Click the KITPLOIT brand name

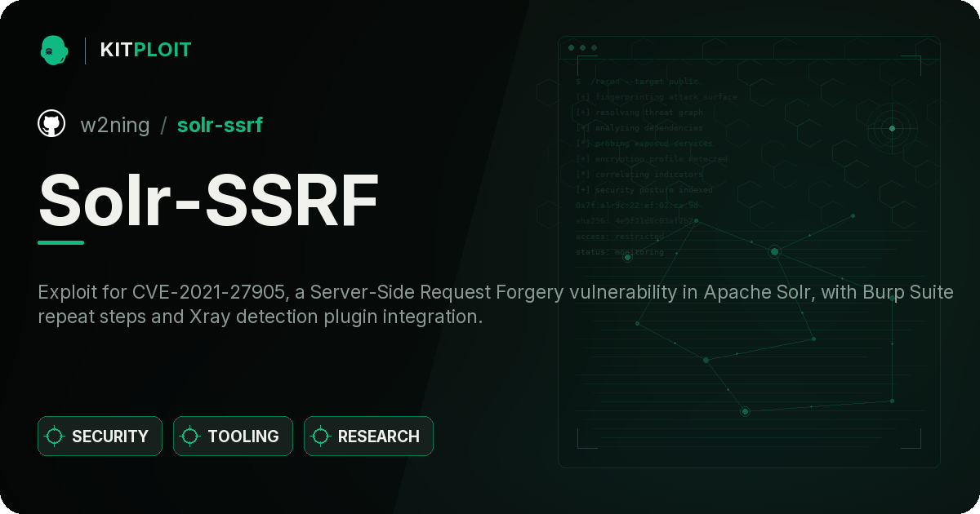click(145, 50)
